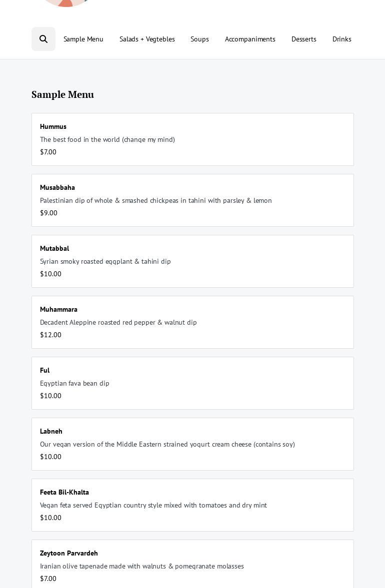Click the Muhammara $12.00 price

pos(50,335)
